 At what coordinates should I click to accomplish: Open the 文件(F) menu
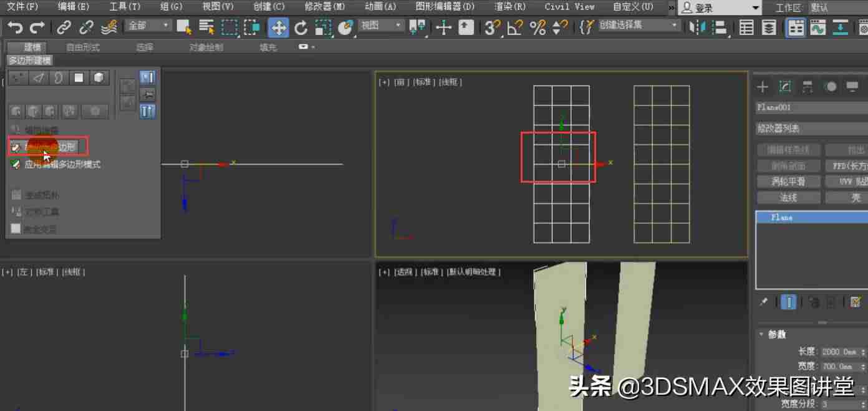(x=22, y=7)
